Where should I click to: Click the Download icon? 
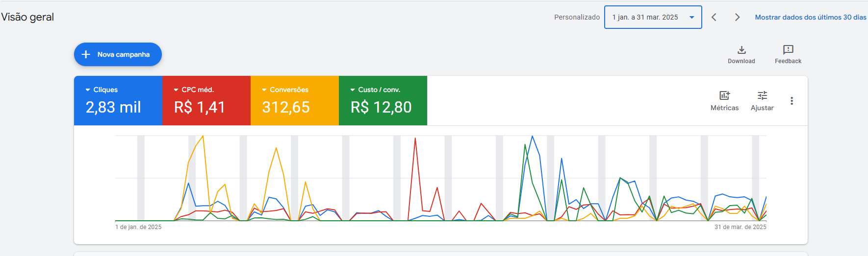click(x=741, y=50)
